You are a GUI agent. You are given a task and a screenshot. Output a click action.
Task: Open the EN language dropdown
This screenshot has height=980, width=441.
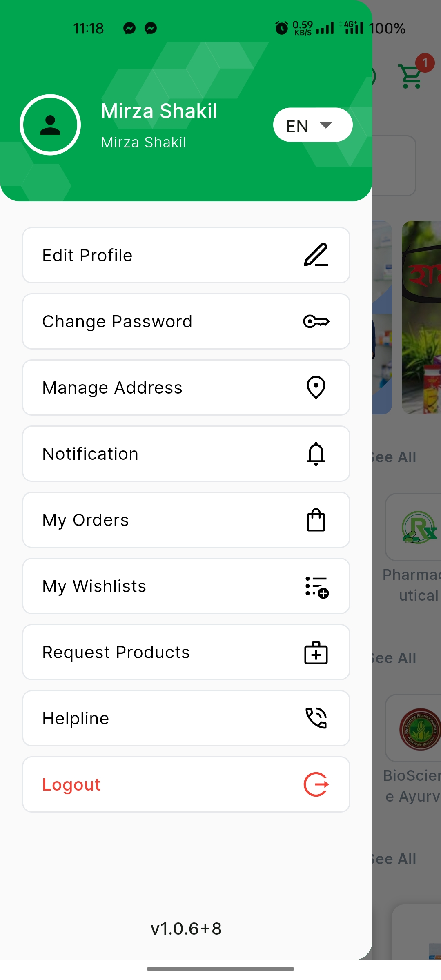click(297, 126)
